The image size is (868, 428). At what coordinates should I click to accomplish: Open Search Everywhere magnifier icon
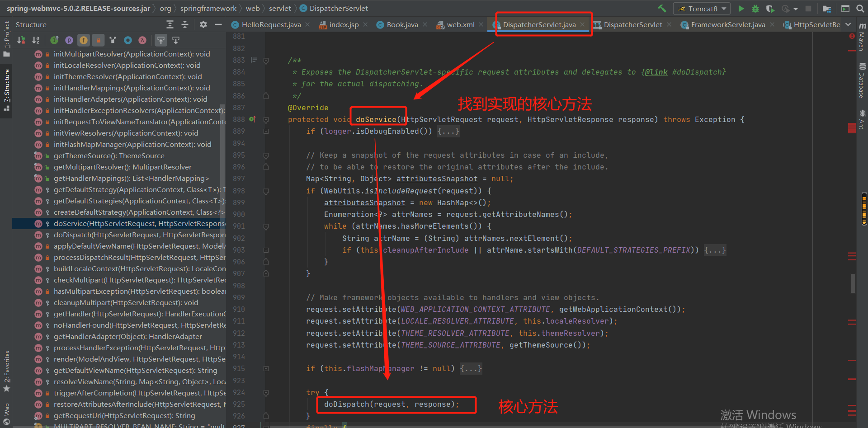tap(860, 8)
